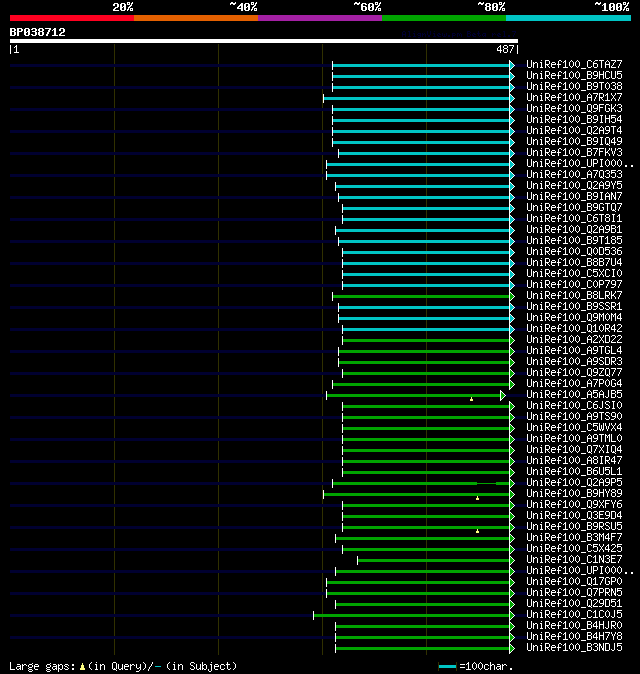Select the UniRef100_A8IR47 label

[574, 461]
